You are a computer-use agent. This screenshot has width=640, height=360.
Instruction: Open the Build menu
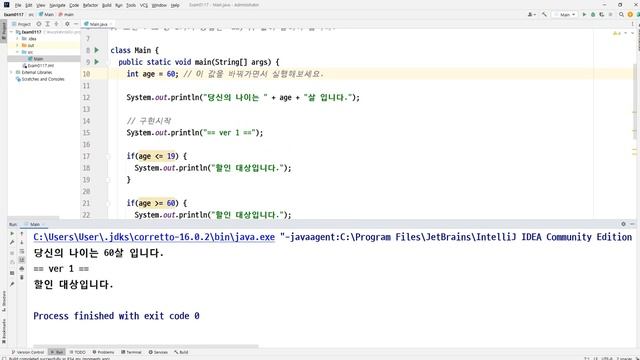tap(107, 5)
